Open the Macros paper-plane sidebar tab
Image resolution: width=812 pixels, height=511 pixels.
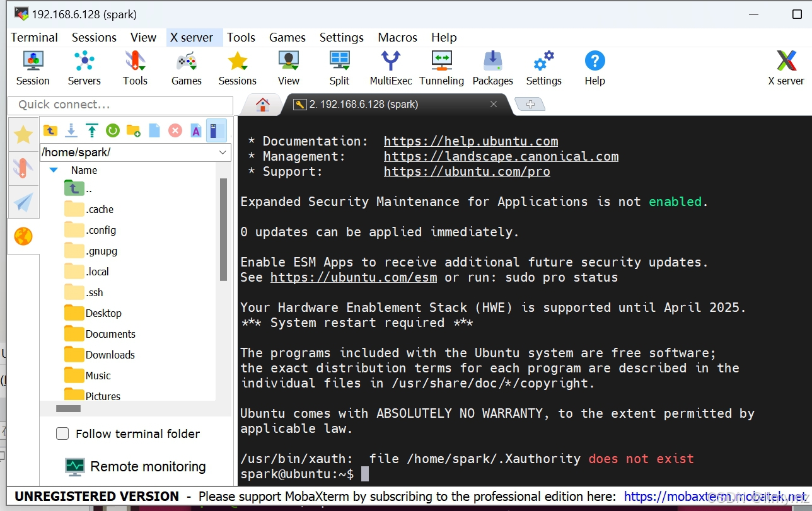click(x=23, y=202)
